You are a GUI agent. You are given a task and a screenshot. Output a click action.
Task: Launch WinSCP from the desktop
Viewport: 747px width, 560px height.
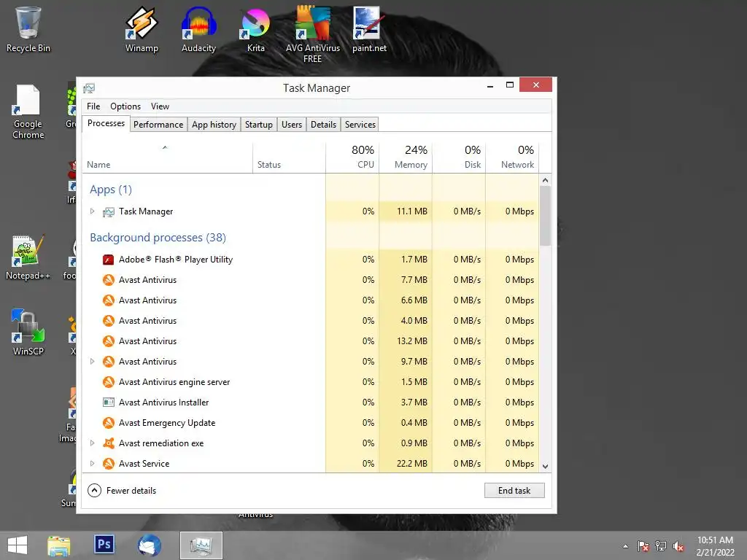(x=28, y=332)
